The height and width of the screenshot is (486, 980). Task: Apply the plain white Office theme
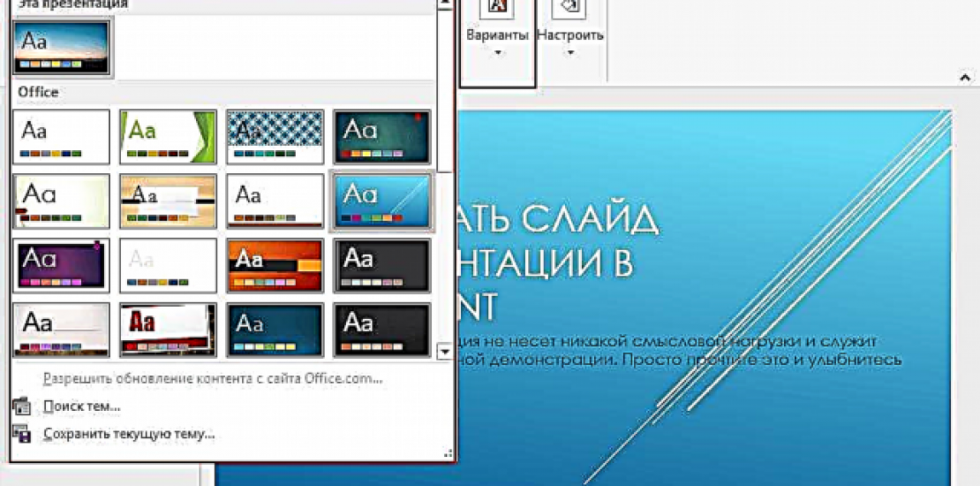[x=63, y=137]
